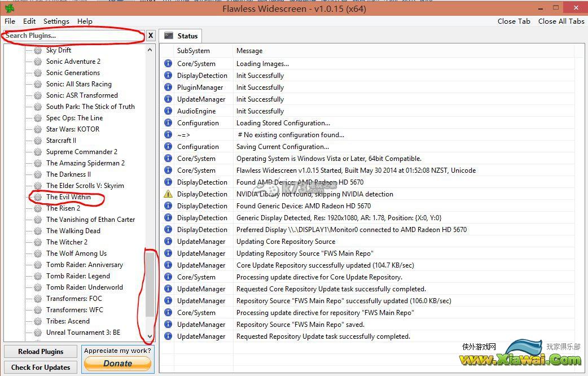
Task: Click the Flawless Widescreen app icon in title bar
Action: tap(10, 8)
